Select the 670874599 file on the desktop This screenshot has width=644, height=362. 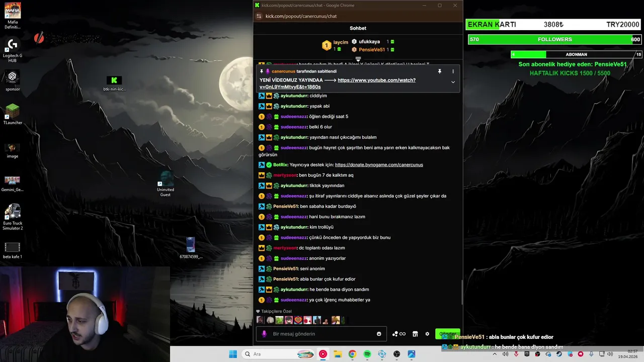(x=191, y=248)
